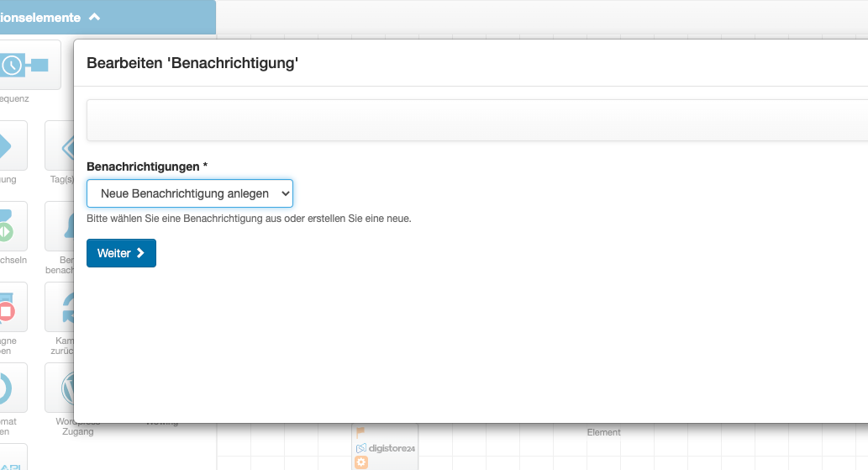Click the partially visible bottom sidebar element
868x470 pixels.
pyautogui.click(x=12, y=457)
